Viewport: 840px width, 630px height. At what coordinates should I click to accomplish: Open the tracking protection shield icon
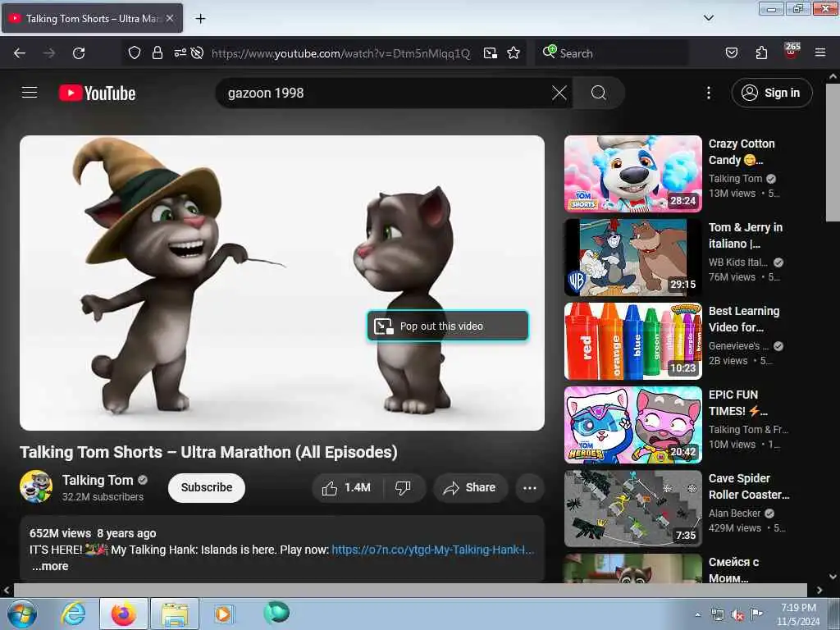135,52
